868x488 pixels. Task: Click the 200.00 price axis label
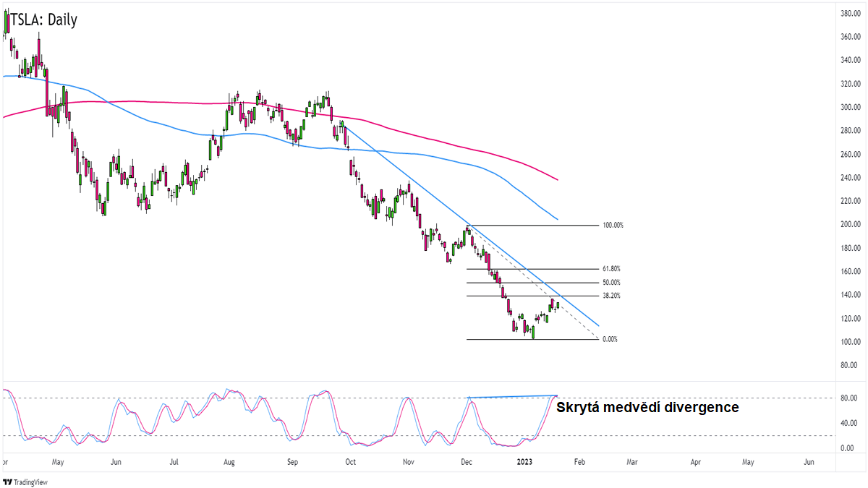click(849, 224)
